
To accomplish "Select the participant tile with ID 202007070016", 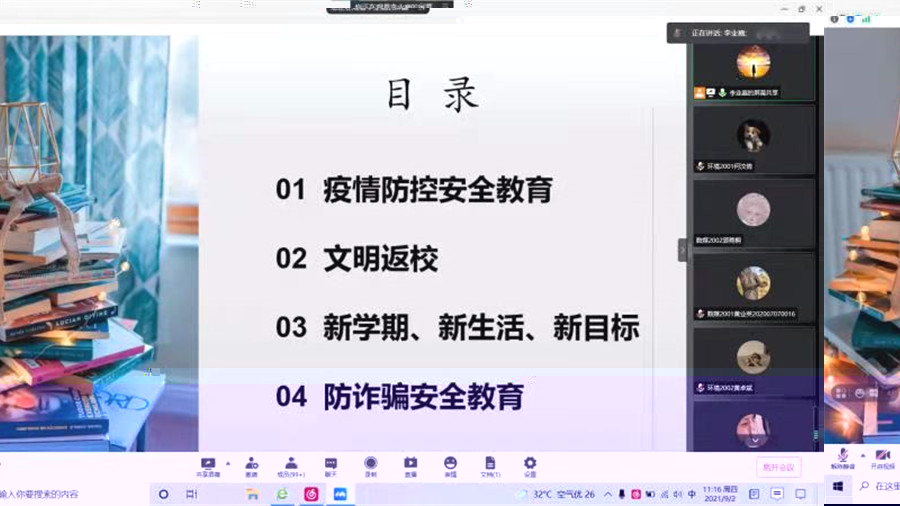I will point(754,288).
